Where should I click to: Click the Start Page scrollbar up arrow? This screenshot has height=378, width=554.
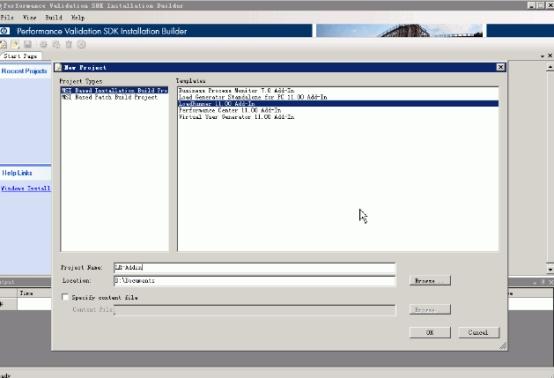tap(550, 67)
